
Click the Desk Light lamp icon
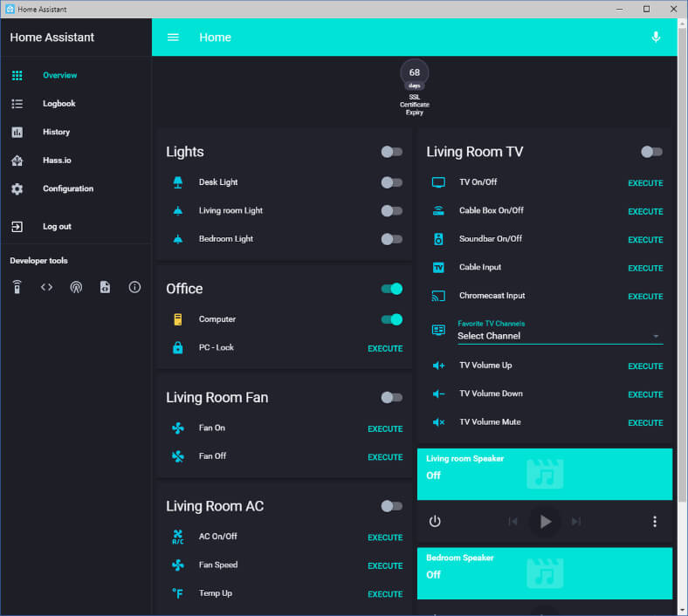178,182
